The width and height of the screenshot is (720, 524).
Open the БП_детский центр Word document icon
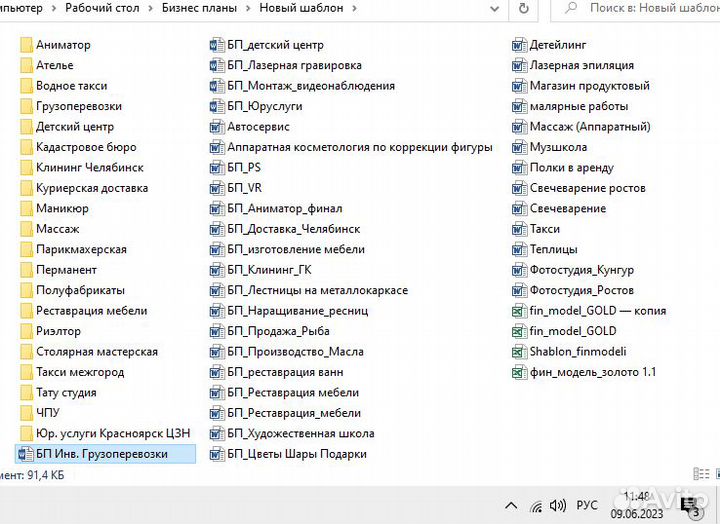click(217, 45)
